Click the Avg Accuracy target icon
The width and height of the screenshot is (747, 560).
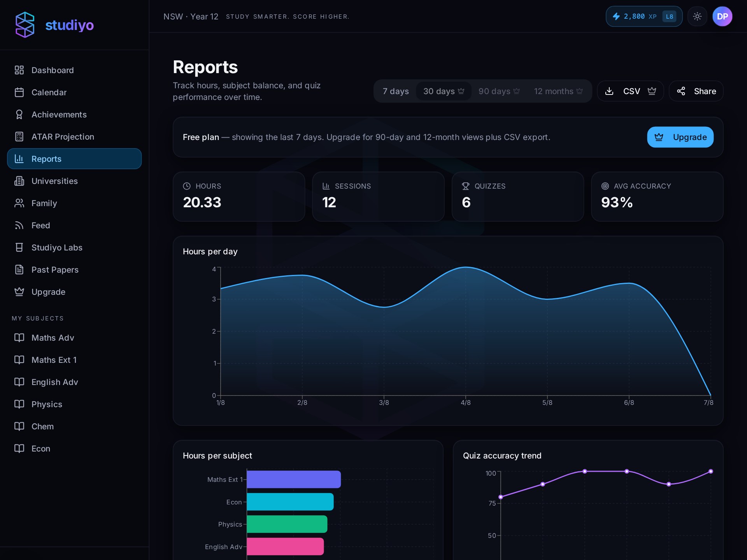pos(605,186)
